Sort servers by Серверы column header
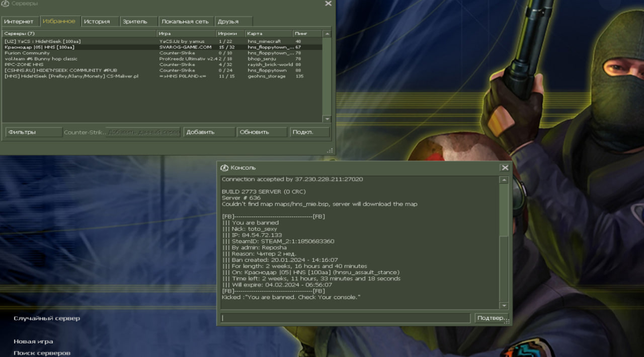The image size is (644, 357). [79, 33]
